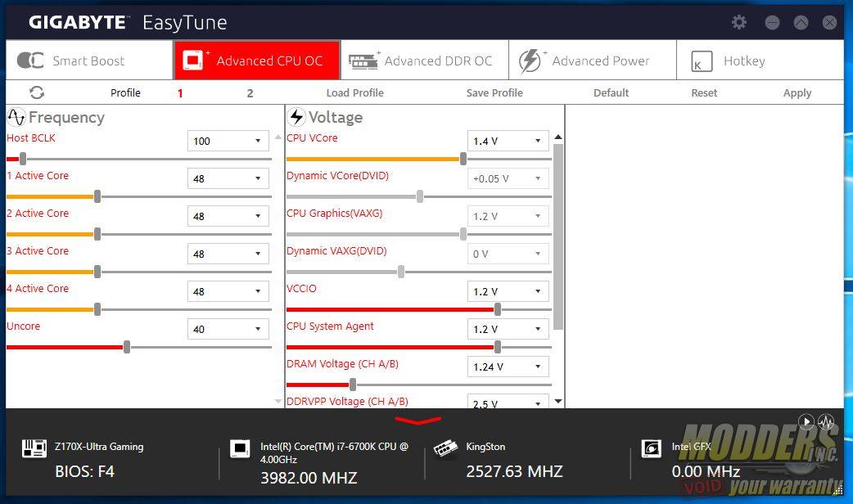Click the "3982.00 MHZ" CPU frequency readout
Screen dimensions: 853x504
(x=309, y=478)
